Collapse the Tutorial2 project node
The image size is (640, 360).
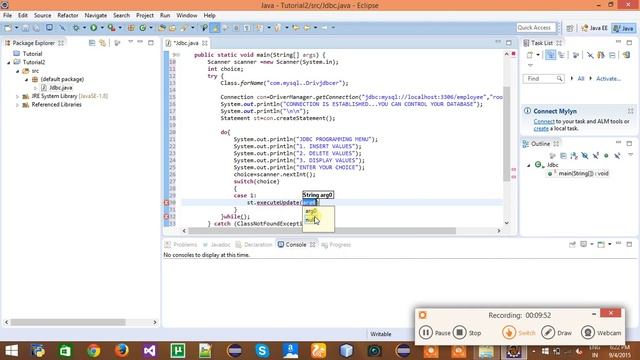coord(9,62)
